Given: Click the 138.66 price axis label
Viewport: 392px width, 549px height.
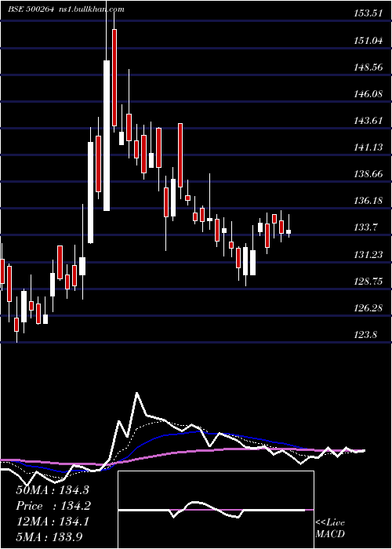Looking at the screenshot, I should click(369, 173).
